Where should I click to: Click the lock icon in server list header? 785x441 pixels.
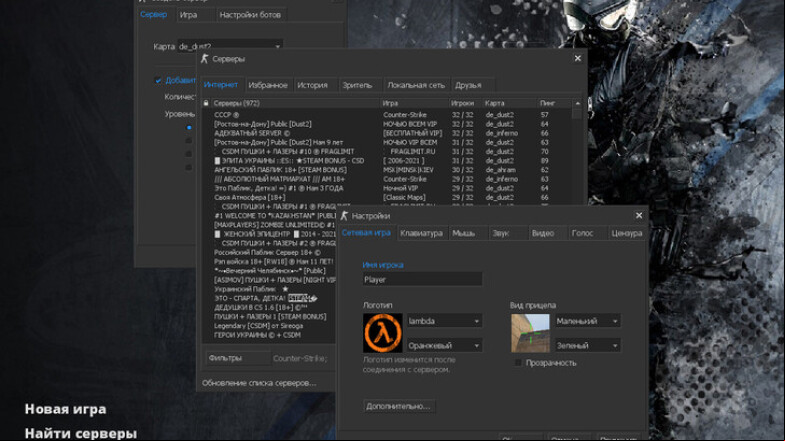click(206, 103)
